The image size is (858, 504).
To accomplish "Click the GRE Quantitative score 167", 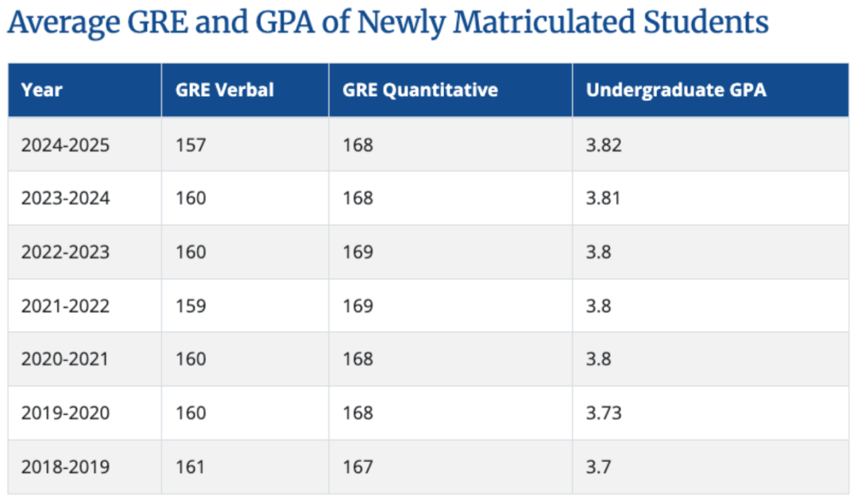I will pos(358,467).
